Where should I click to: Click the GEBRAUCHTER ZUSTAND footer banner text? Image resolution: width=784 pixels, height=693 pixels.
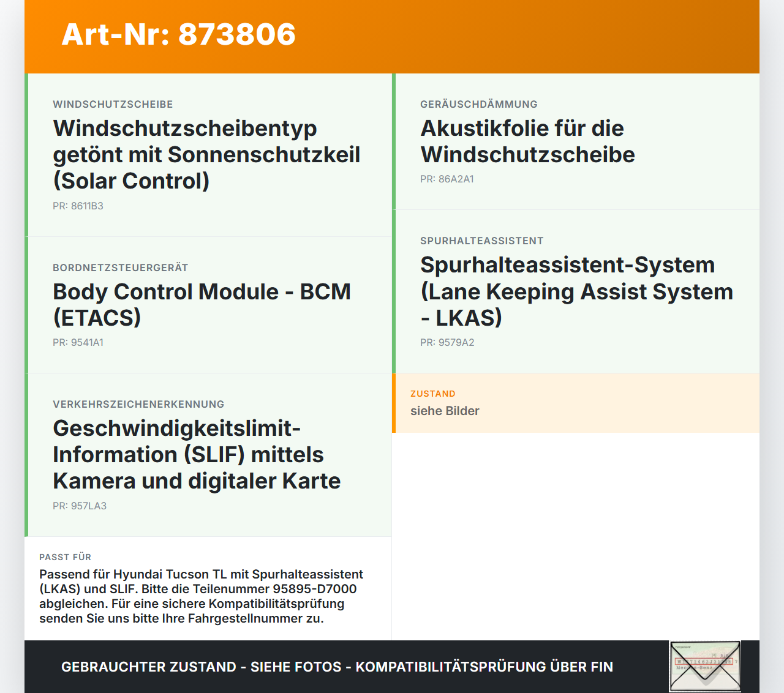(337, 667)
